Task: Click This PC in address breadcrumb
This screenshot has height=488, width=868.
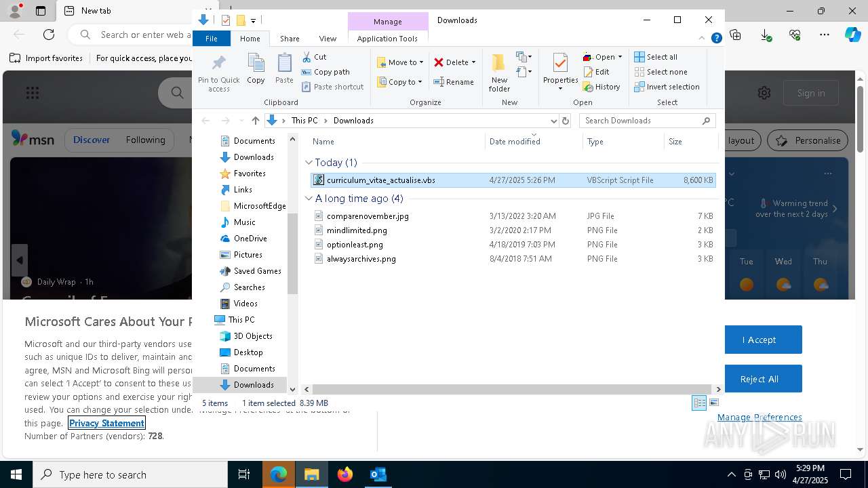Action: coord(304,121)
